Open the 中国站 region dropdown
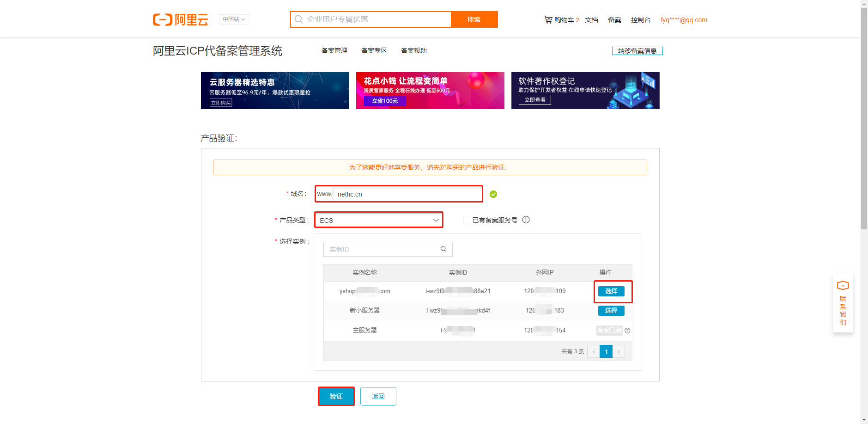 point(234,19)
